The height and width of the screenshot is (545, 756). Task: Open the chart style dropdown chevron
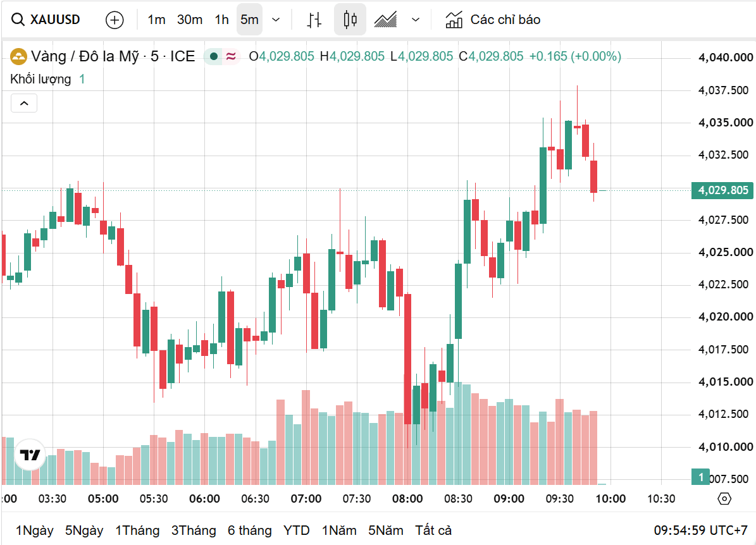416,20
